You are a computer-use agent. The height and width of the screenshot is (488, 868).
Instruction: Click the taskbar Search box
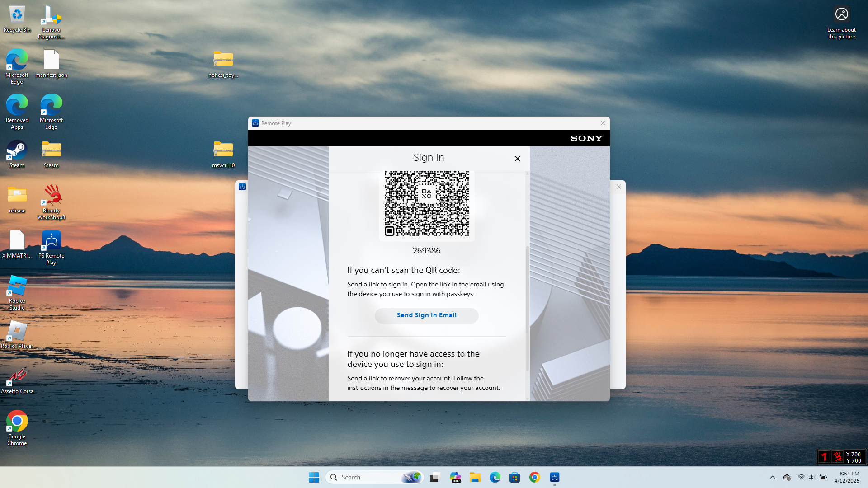click(374, 477)
